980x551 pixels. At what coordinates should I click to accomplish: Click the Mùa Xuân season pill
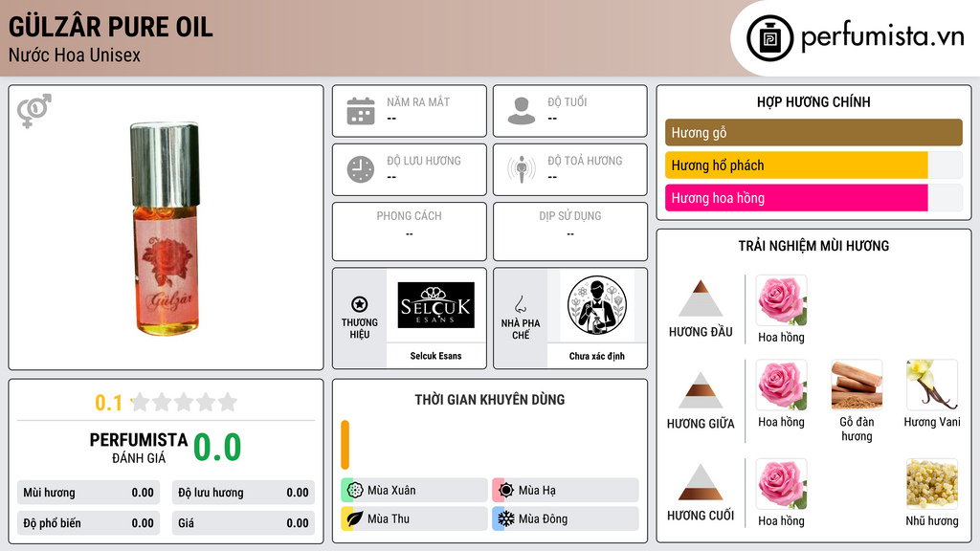414,491
